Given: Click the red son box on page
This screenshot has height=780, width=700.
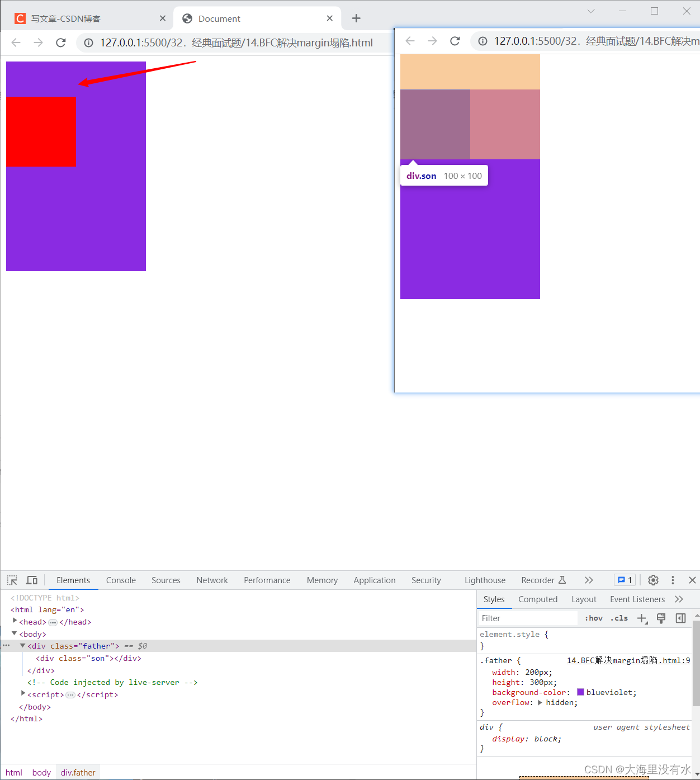Looking at the screenshot, I should pos(41,131).
